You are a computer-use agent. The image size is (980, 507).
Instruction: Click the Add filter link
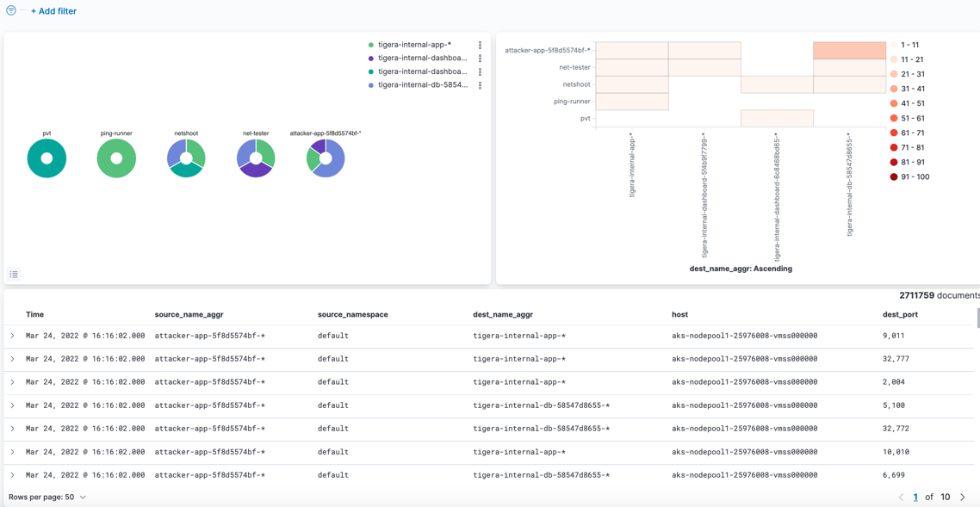tap(53, 11)
